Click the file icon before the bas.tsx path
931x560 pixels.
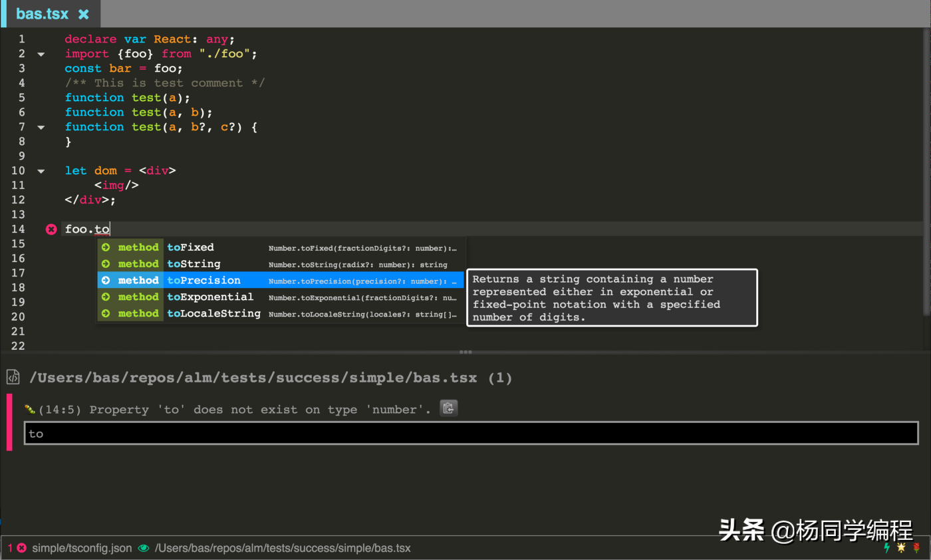13,377
